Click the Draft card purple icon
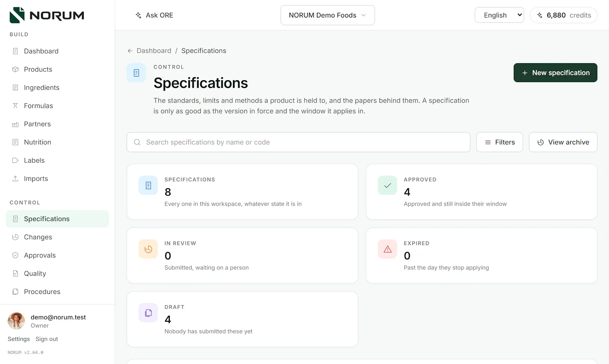The width and height of the screenshot is (609, 364). pyautogui.click(x=148, y=313)
